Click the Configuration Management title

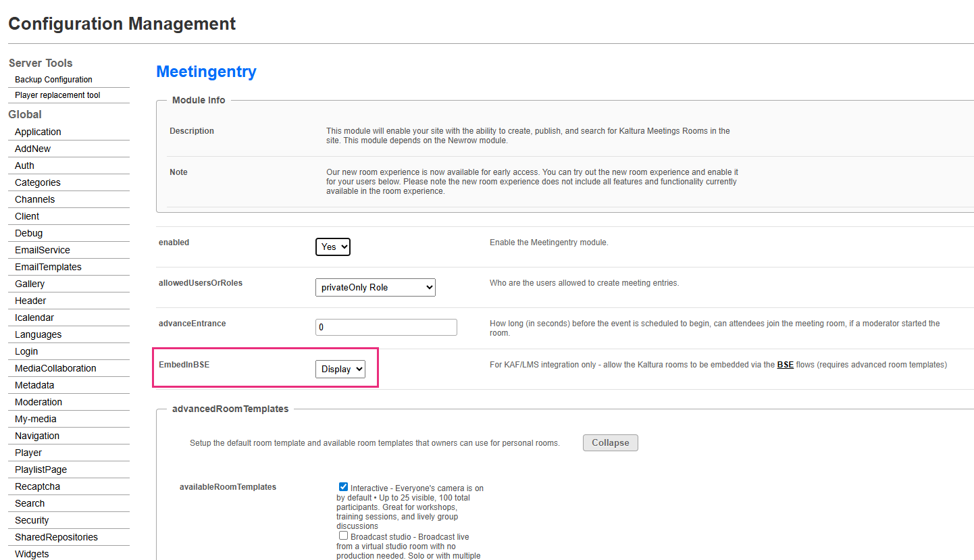click(122, 24)
